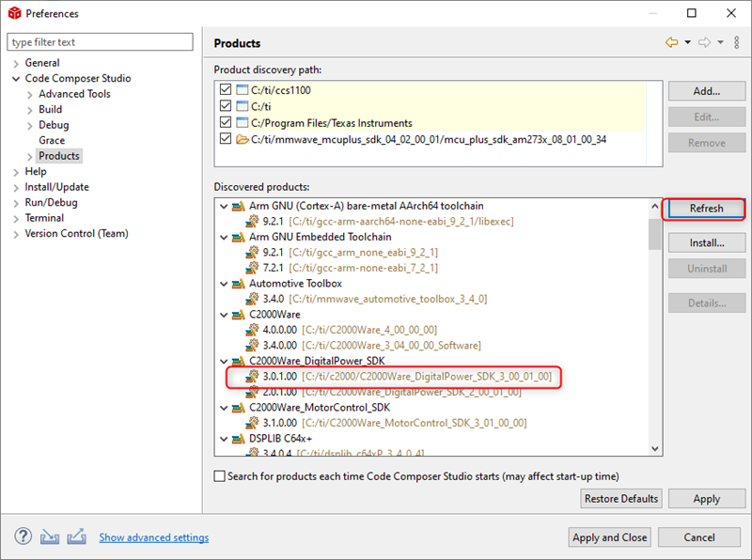Click the scroll up arrow in product list
752x560 pixels.
[654, 206]
